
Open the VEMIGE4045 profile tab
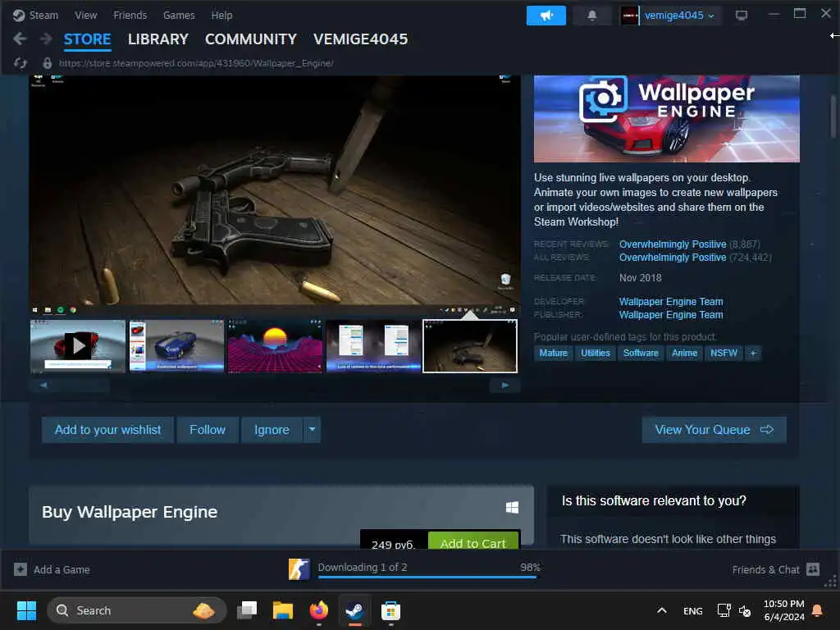click(x=361, y=39)
